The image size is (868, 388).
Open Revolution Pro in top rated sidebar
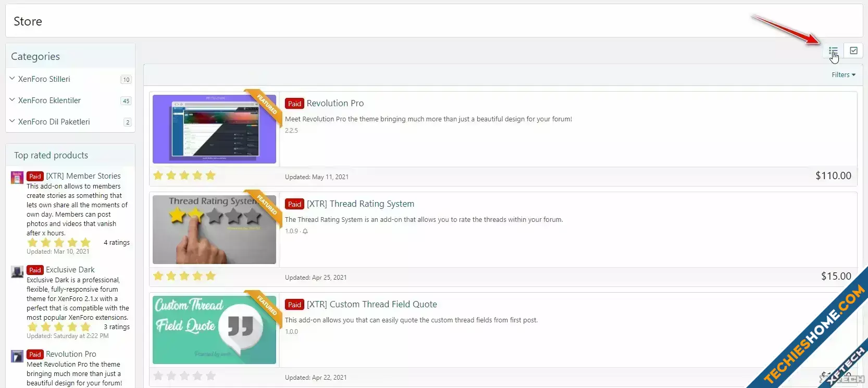pyautogui.click(x=71, y=354)
